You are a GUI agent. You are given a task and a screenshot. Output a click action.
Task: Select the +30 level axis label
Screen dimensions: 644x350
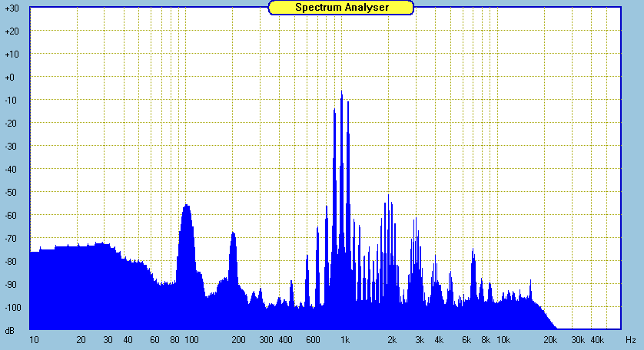12,8
